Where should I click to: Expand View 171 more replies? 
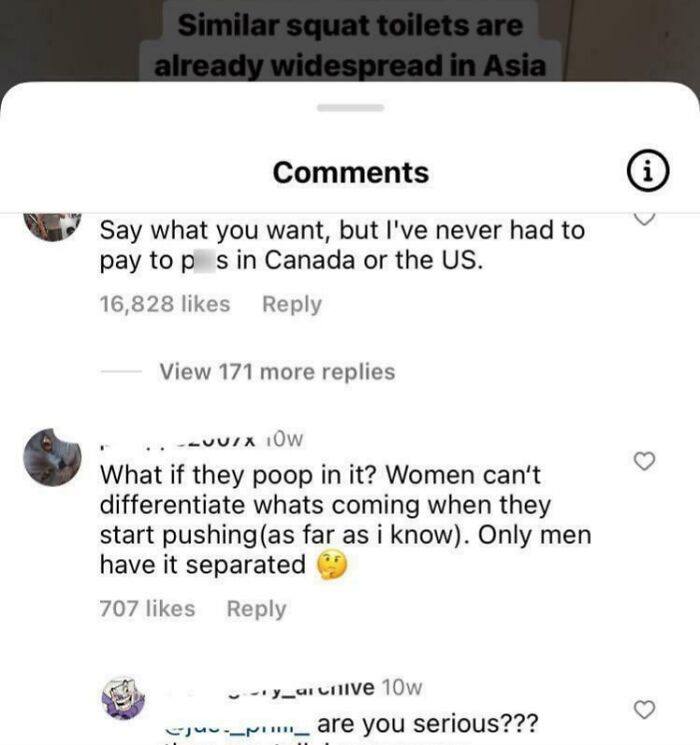tap(277, 372)
